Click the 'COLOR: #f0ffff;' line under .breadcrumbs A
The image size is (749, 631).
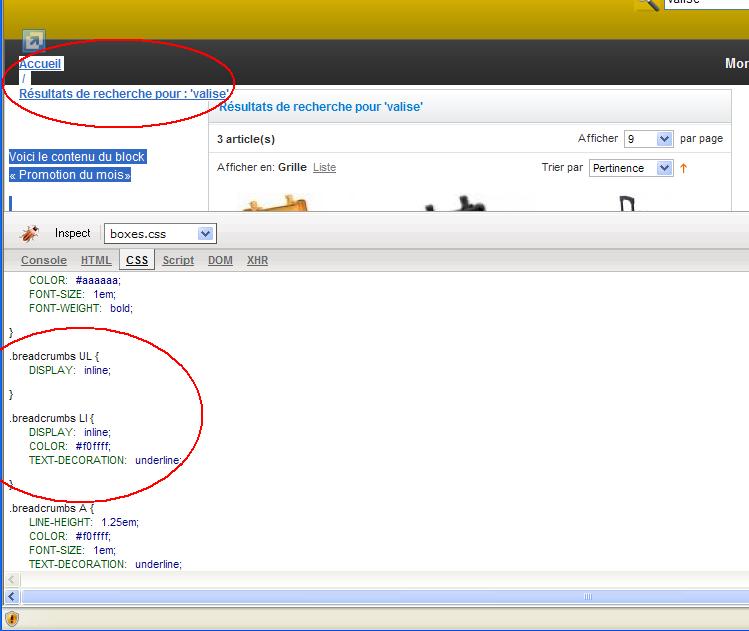coord(70,536)
